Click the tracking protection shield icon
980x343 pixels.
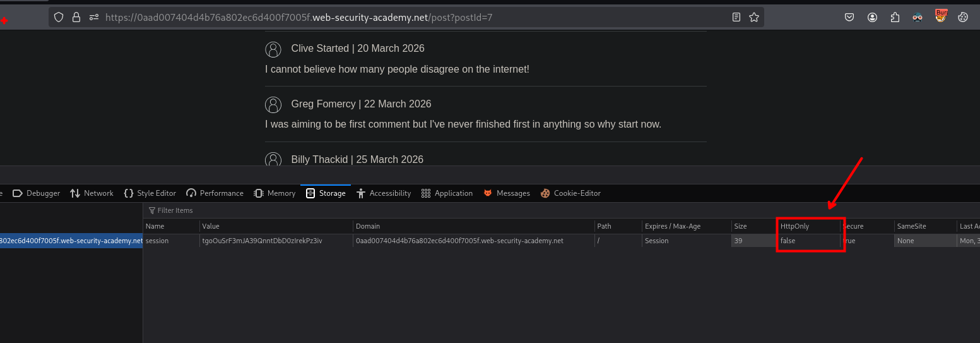pos(59,18)
